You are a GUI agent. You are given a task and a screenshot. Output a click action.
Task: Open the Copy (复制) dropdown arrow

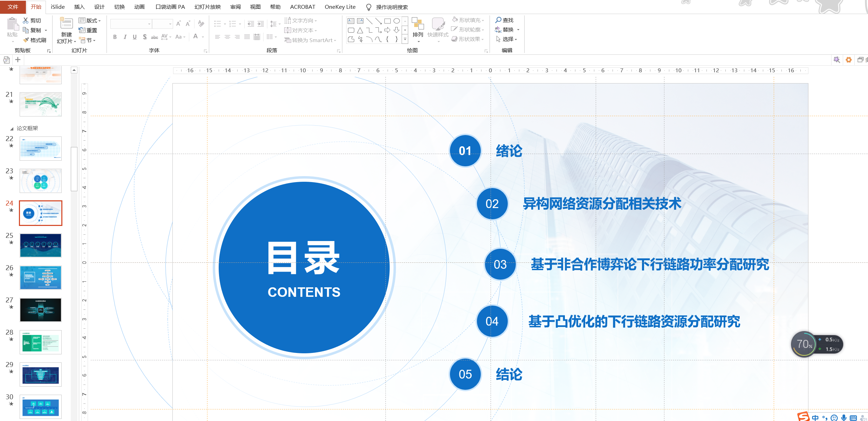(x=46, y=30)
